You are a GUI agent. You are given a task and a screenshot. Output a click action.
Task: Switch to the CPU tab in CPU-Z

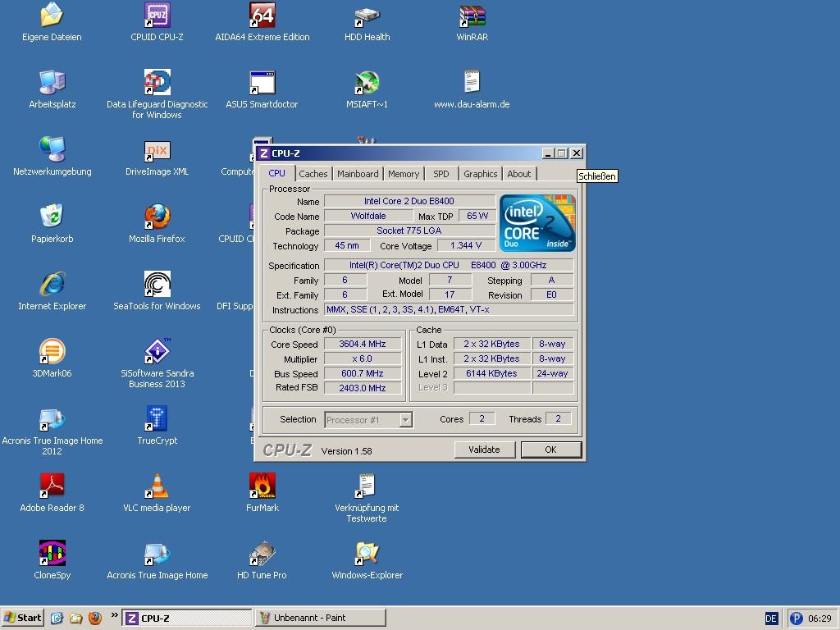[277, 173]
